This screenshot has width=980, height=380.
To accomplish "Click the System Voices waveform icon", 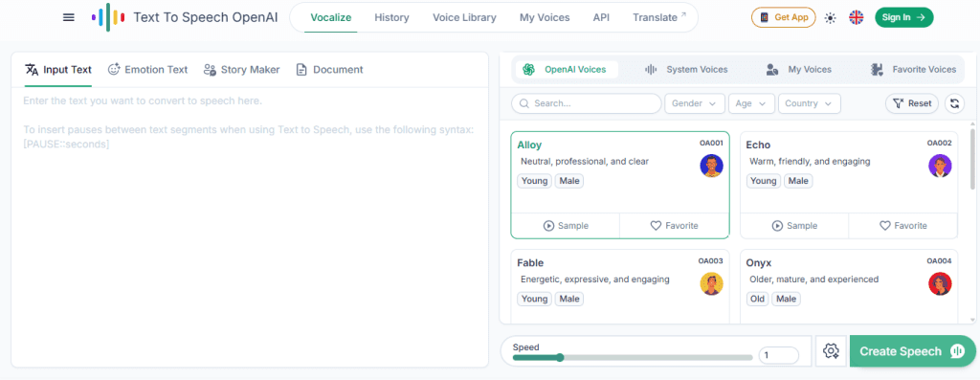I will 651,69.
